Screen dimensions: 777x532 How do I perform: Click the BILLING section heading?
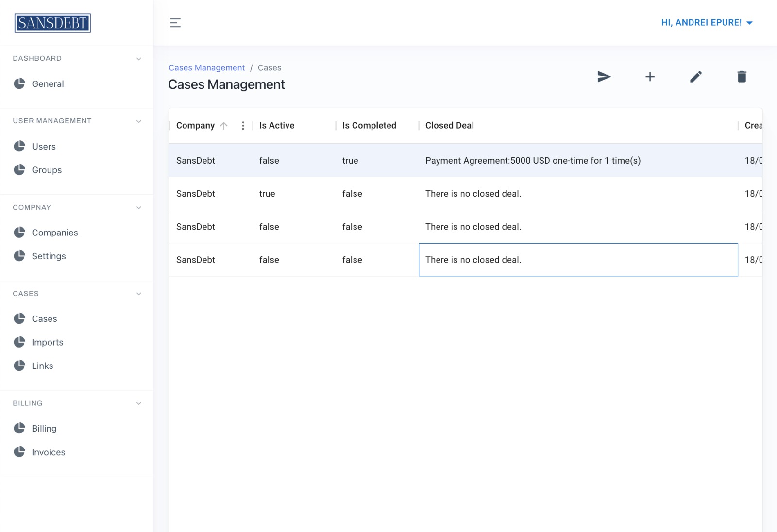(x=28, y=403)
